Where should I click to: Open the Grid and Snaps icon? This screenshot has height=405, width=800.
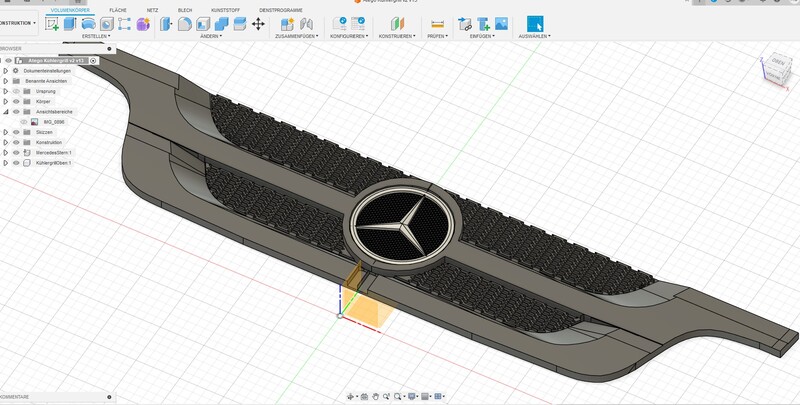click(x=425, y=396)
